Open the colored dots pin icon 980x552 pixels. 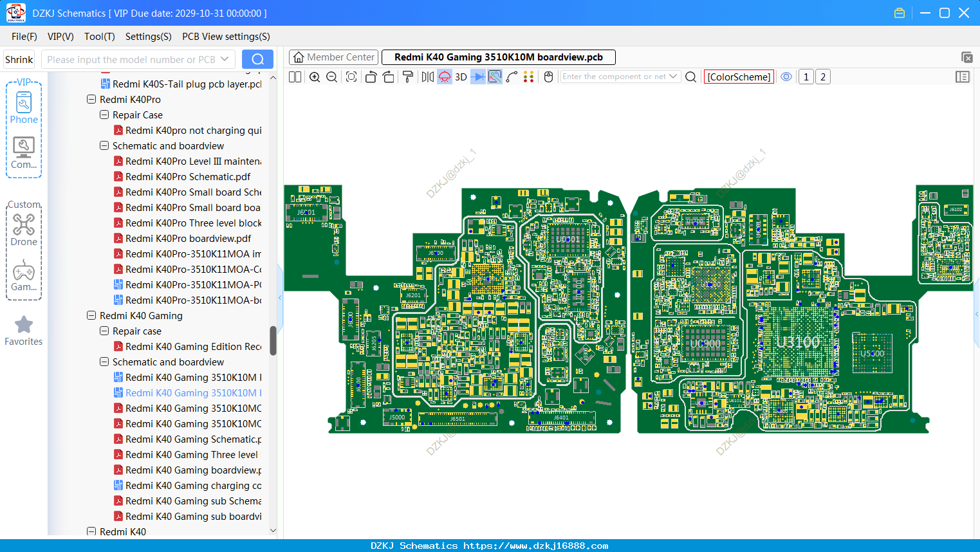(x=528, y=77)
